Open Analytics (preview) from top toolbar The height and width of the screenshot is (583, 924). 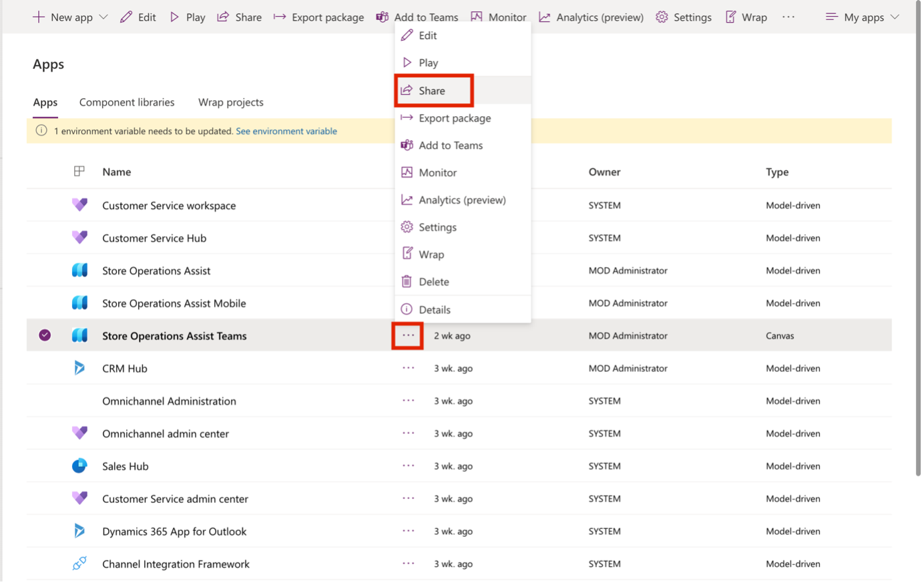[592, 17]
